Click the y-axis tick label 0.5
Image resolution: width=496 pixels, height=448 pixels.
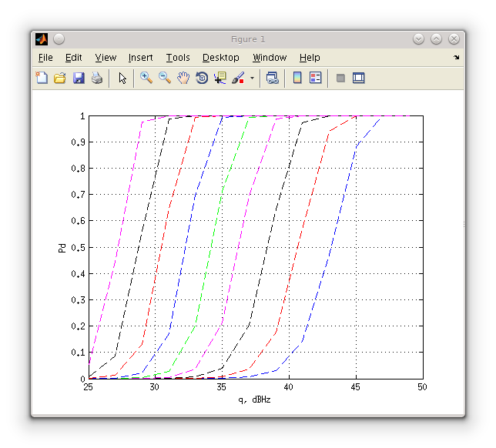pyautogui.click(x=78, y=248)
